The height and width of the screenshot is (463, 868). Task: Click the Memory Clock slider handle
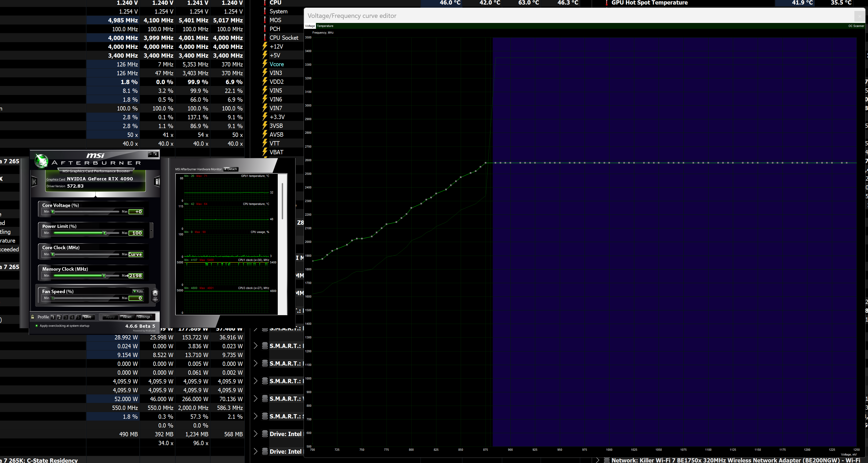[104, 275]
